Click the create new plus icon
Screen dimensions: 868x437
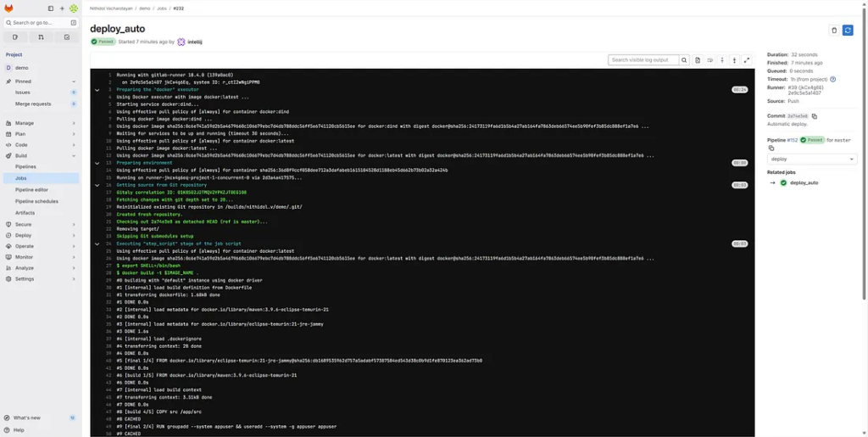(62, 8)
